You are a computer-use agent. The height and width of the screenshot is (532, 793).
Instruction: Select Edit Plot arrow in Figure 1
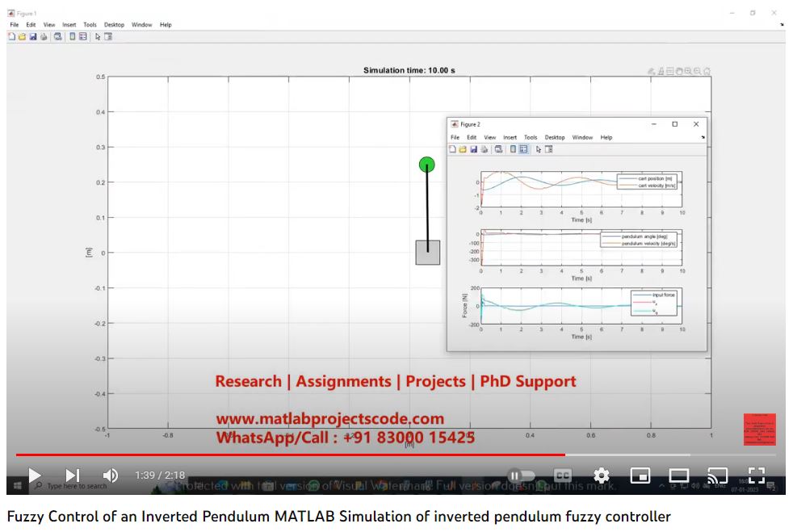pyautogui.click(x=98, y=36)
